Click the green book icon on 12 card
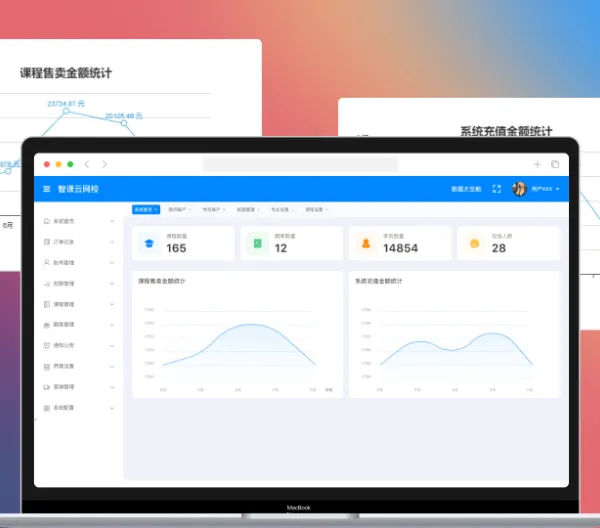This screenshot has height=528, width=600. pos(258,243)
